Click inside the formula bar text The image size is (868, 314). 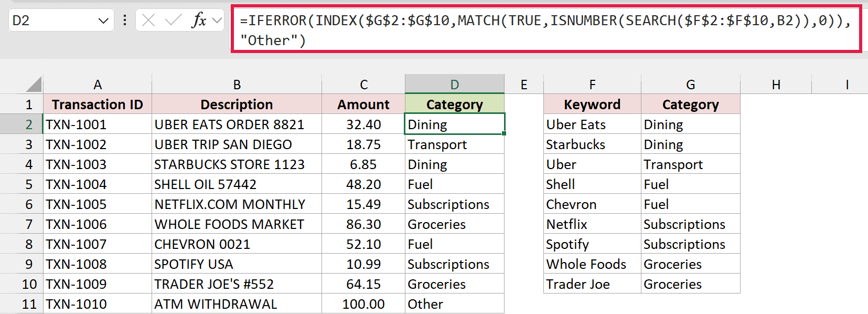546,30
